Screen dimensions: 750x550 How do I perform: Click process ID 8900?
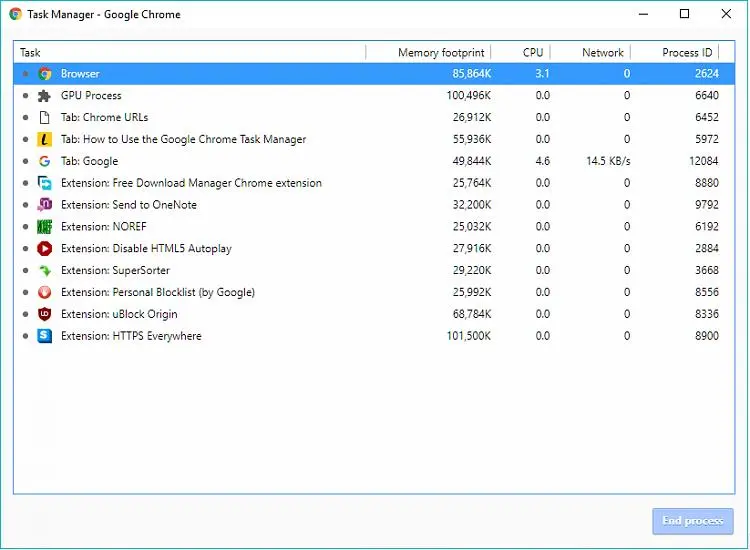point(707,336)
